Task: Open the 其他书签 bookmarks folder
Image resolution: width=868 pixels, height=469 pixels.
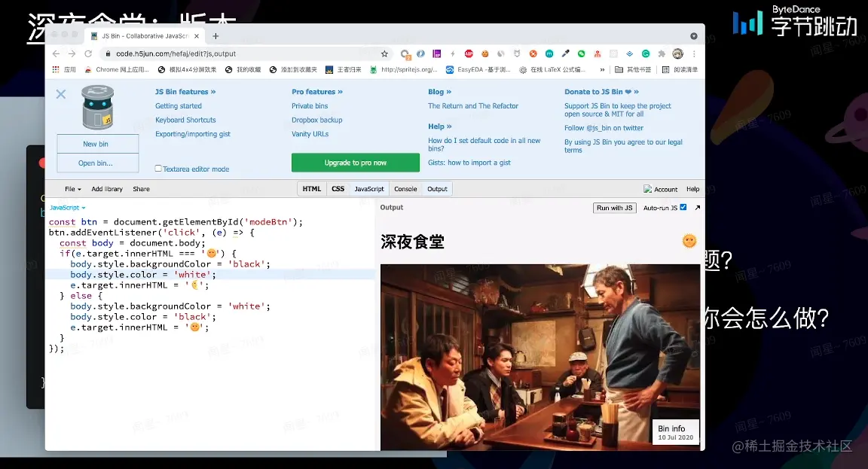Action: click(633, 70)
